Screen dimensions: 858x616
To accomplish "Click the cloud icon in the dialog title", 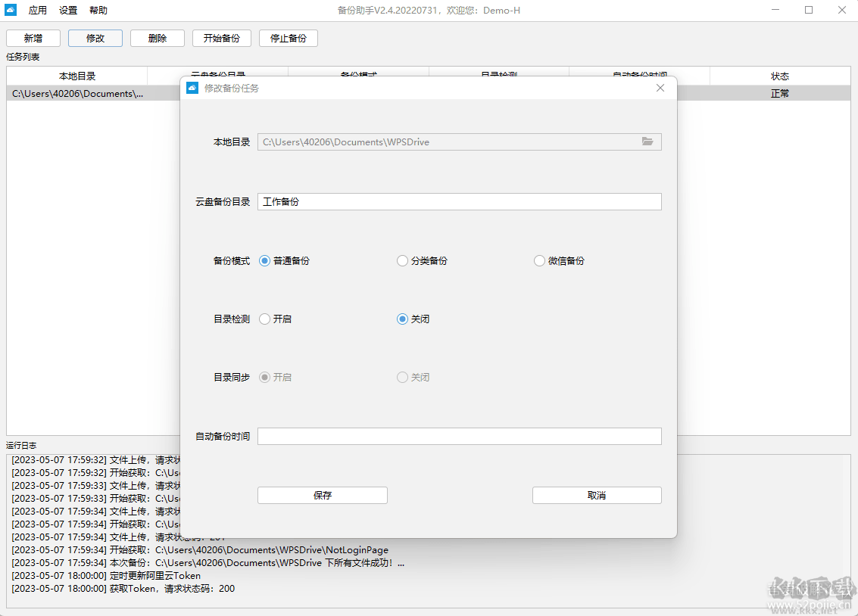I will [192, 88].
